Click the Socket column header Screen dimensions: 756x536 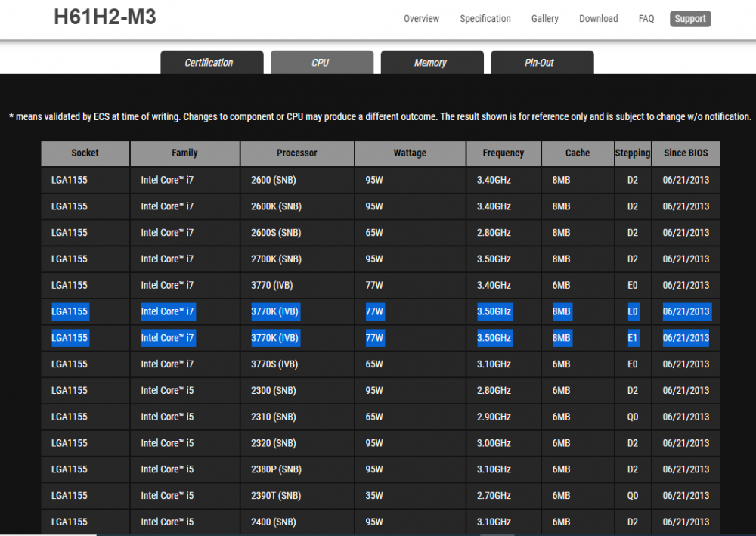[x=85, y=153]
